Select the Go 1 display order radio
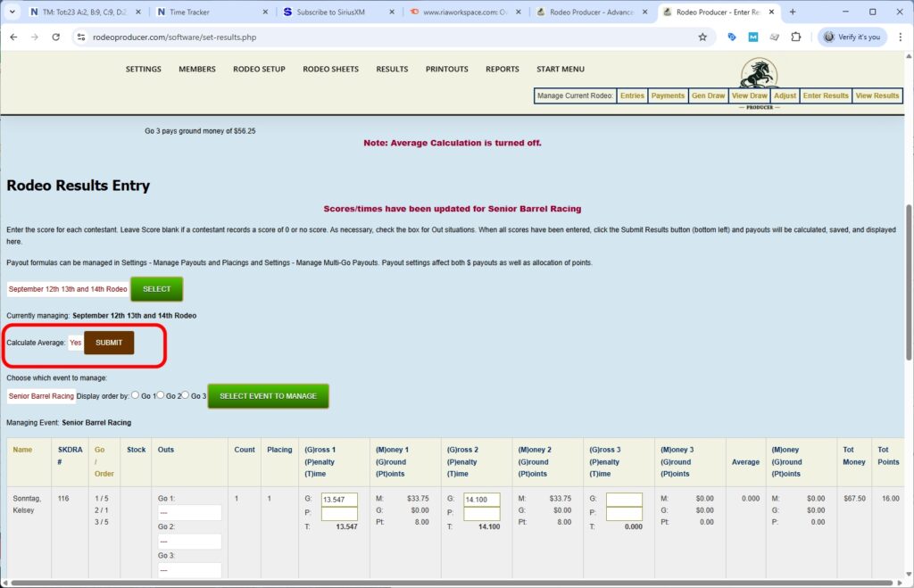 tap(135, 394)
